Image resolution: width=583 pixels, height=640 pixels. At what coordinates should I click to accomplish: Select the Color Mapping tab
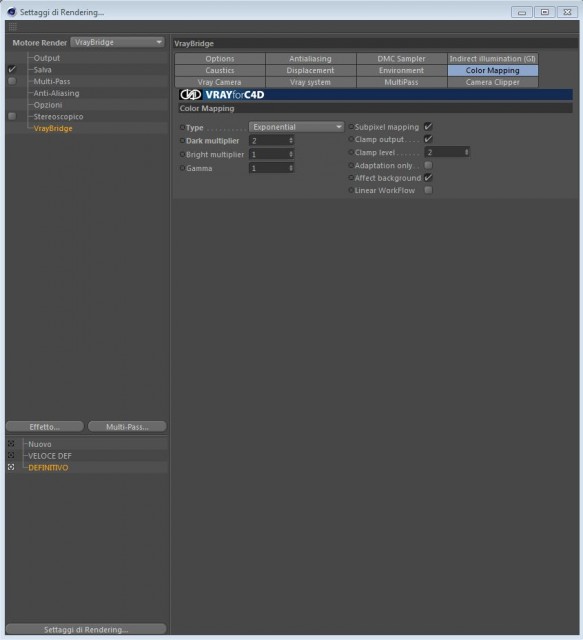coord(492,70)
